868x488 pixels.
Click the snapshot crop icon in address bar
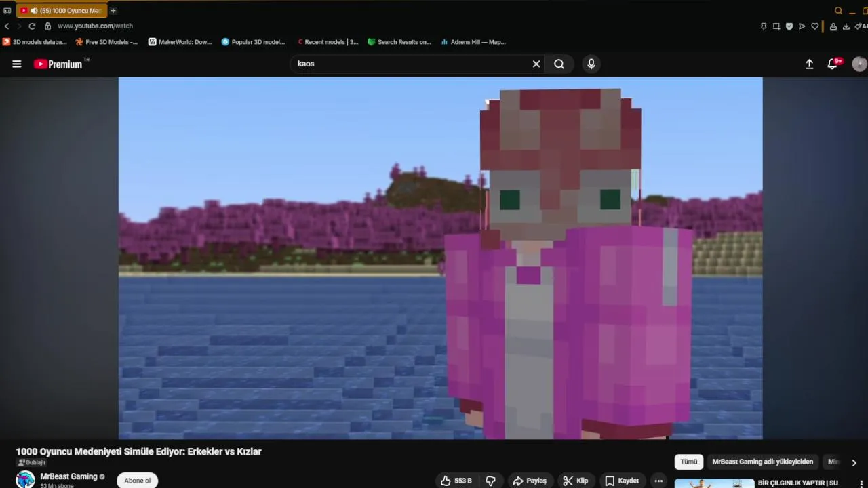tap(776, 26)
